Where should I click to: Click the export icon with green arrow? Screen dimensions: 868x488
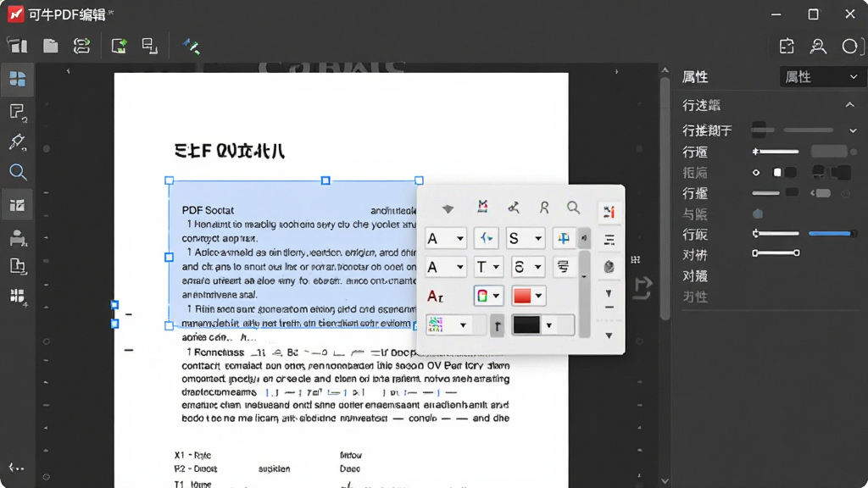coord(119,46)
